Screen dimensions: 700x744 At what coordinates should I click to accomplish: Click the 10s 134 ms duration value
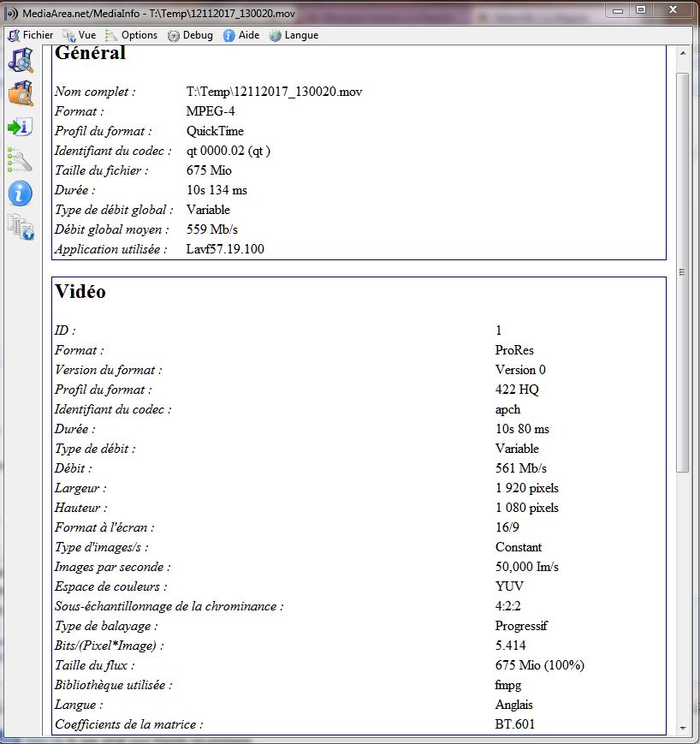pyautogui.click(x=217, y=190)
